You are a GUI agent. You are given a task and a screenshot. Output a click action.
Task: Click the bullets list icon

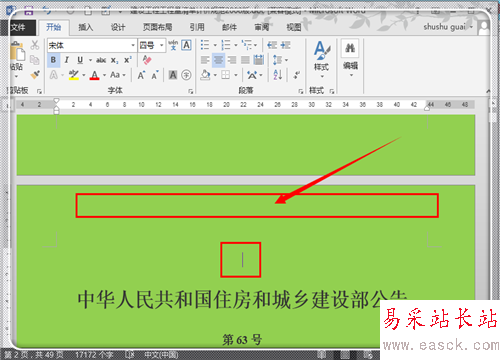[x=205, y=45]
